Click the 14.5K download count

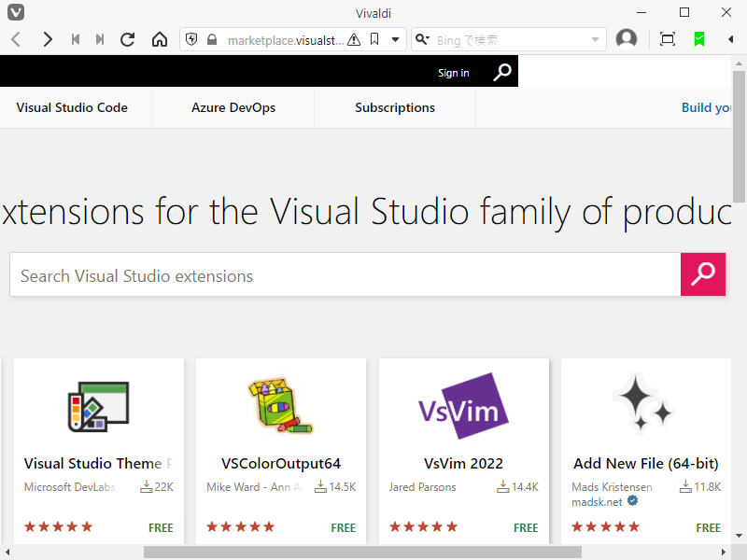pyautogui.click(x=335, y=486)
